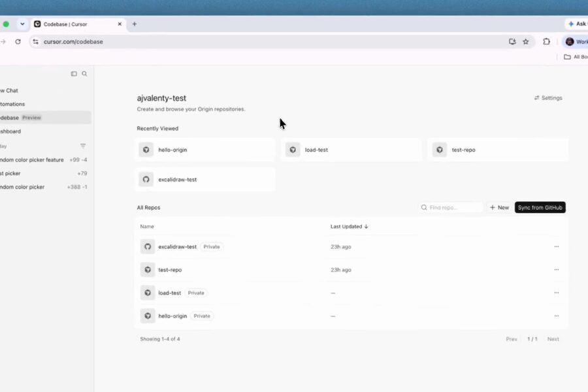This screenshot has height=392, width=588.
Task: Click the repo icon in load-test table row
Action: 148,293
